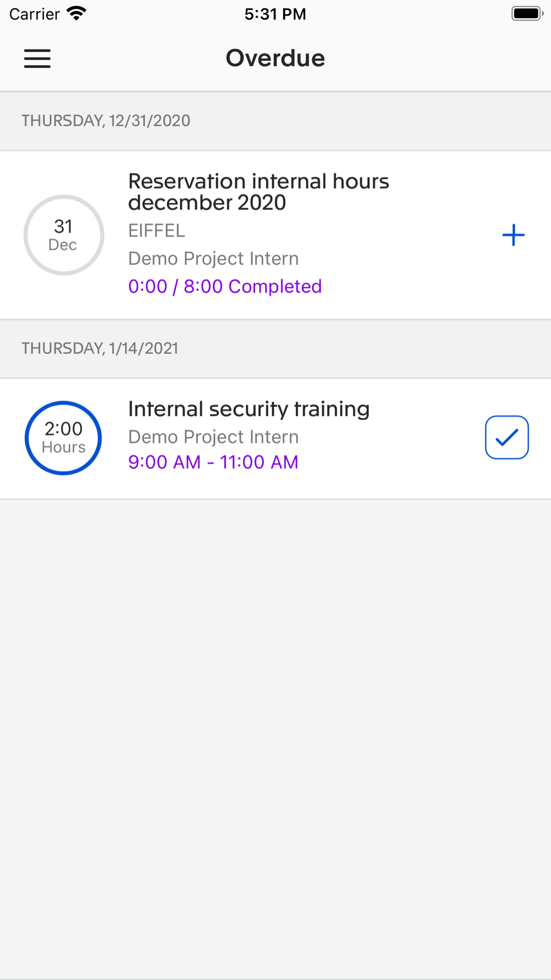This screenshot has width=551, height=980.
Task: Tap the 5:31 PM clock
Action: tap(275, 14)
